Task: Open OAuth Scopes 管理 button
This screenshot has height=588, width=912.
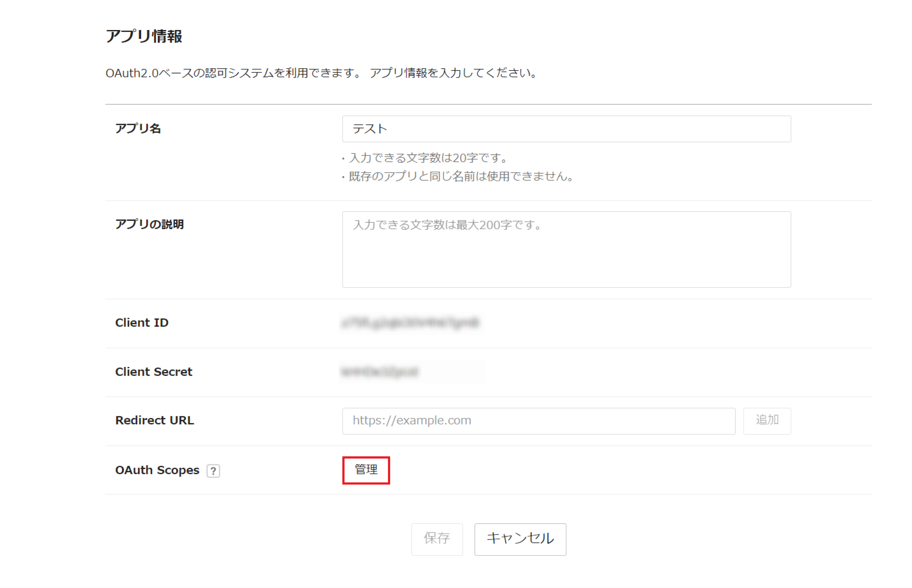Action: click(x=366, y=470)
